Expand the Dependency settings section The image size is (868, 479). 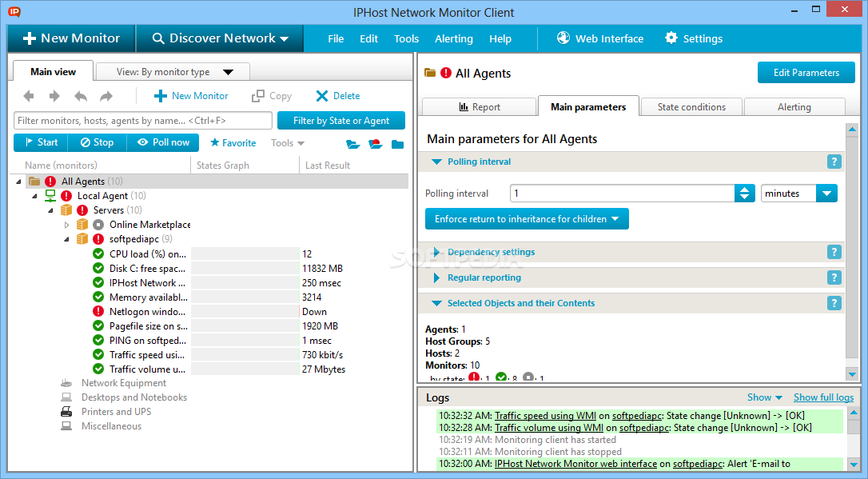(436, 252)
